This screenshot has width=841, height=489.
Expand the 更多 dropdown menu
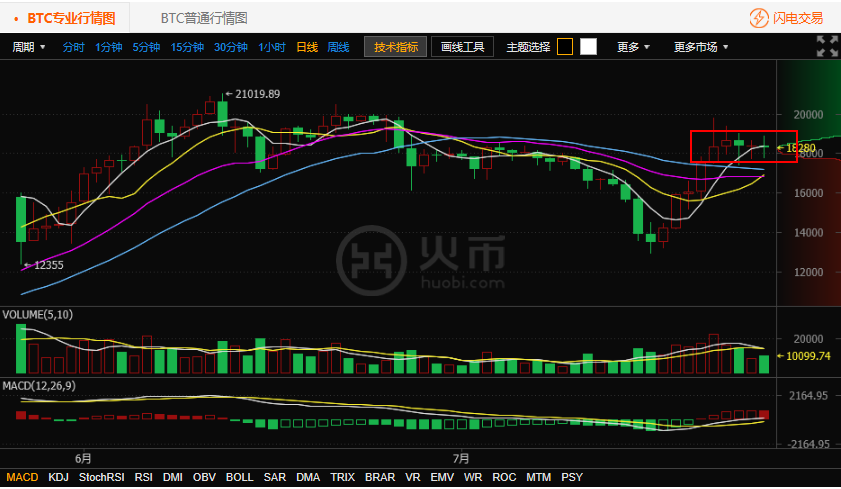click(x=633, y=47)
